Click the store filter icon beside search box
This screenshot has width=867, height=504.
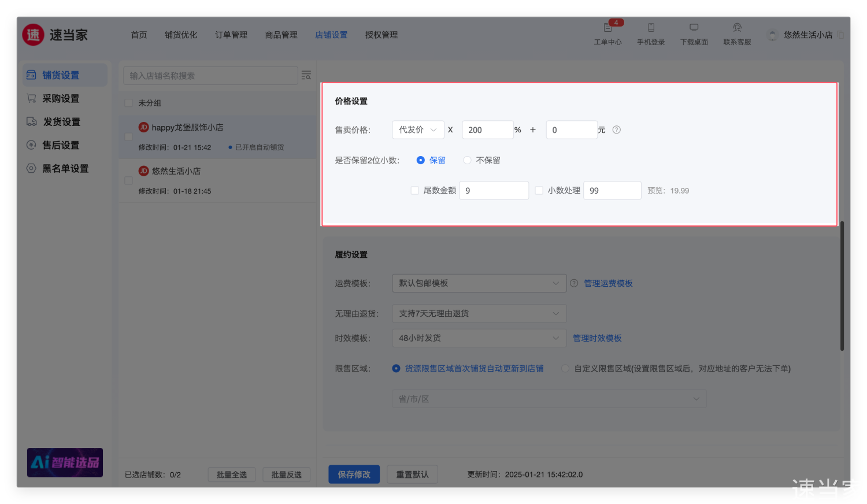306,76
